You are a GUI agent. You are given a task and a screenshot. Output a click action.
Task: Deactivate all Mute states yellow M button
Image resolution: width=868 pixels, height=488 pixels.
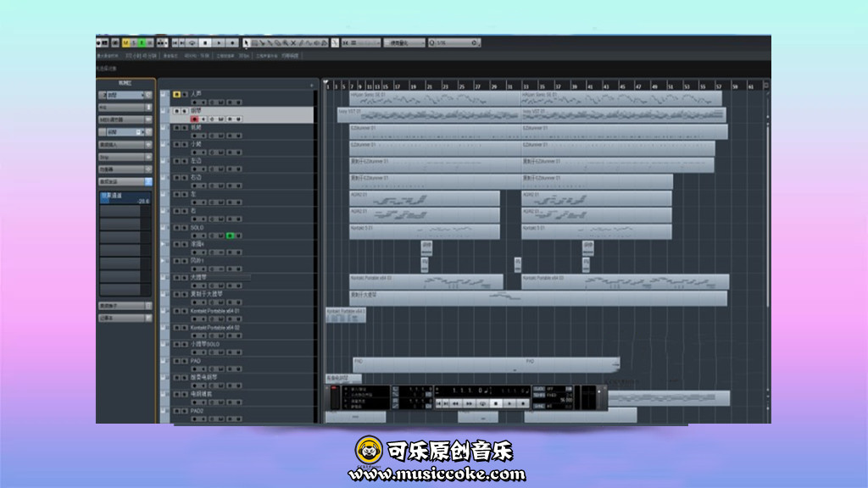click(126, 43)
